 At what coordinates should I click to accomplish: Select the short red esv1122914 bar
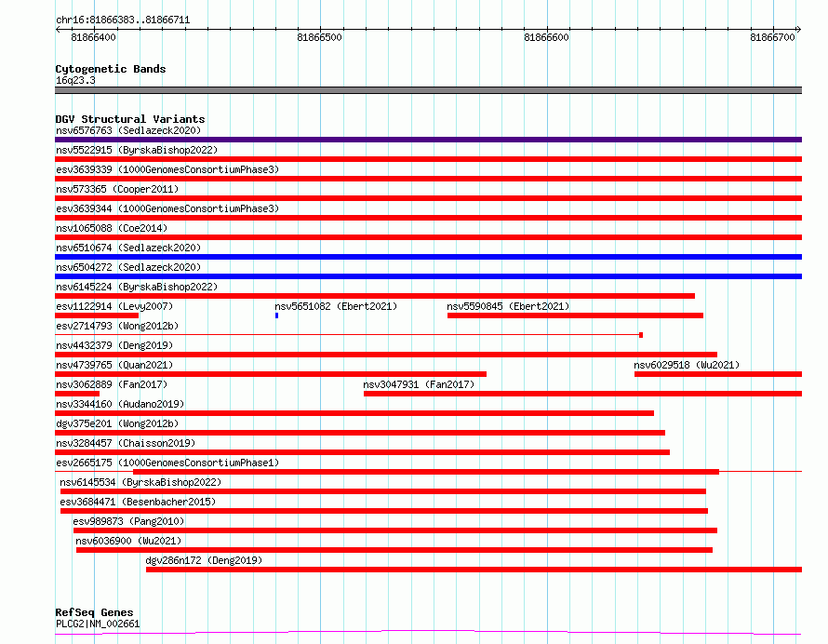point(97,315)
